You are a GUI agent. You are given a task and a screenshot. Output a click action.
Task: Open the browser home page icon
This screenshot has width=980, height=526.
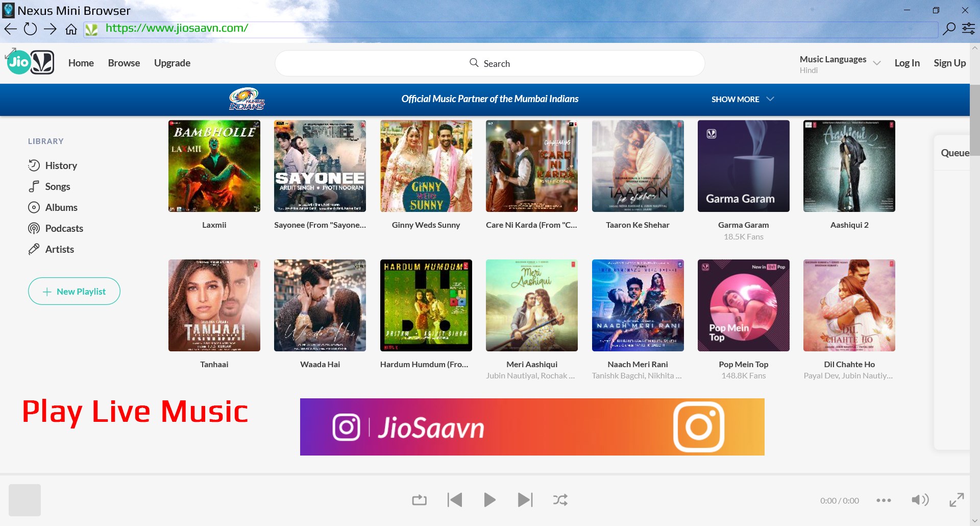click(x=71, y=29)
